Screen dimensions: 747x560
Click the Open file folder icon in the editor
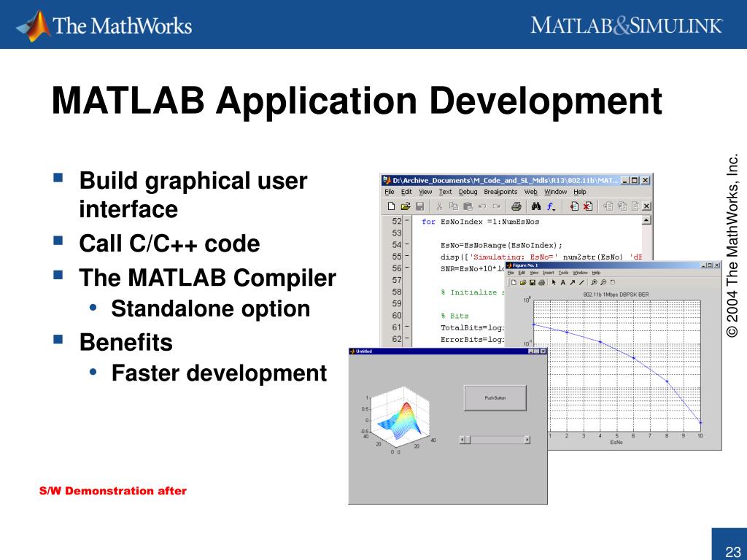(406, 206)
